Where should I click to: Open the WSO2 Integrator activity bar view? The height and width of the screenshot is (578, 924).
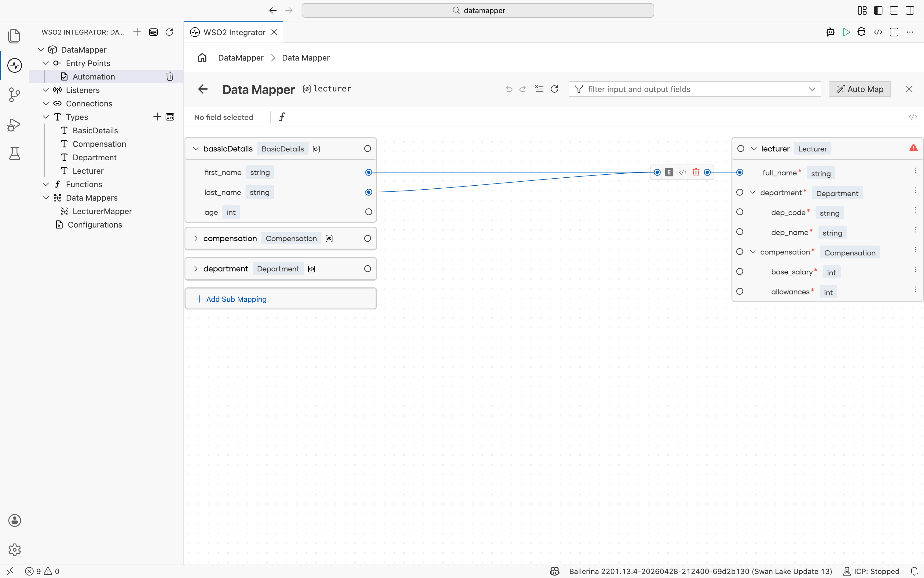(x=14, y=65)
